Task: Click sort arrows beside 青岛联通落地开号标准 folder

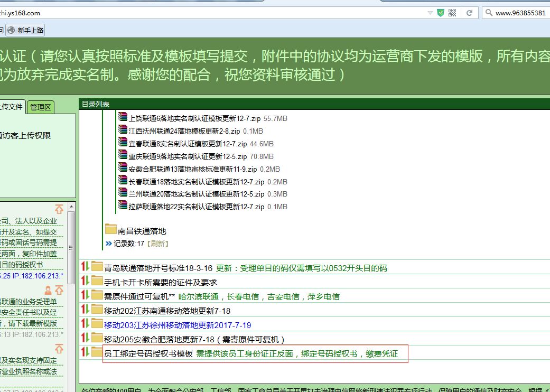Action: (85, 267)
